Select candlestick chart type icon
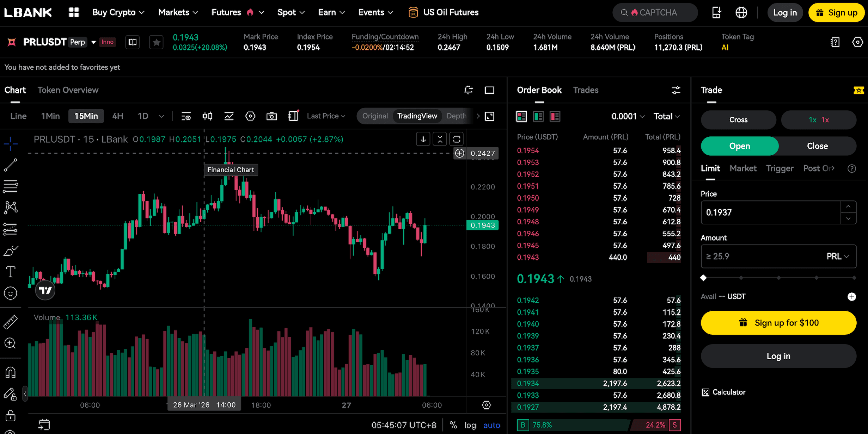The height and width of the screenshot is (434, 868). [208, 116]
